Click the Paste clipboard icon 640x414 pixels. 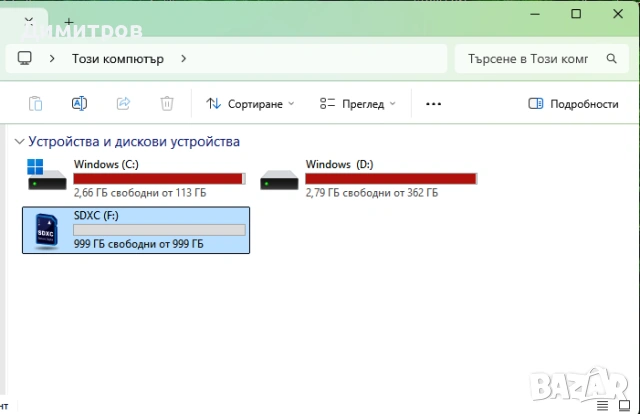pyautogui.click(x=36, y=104)
